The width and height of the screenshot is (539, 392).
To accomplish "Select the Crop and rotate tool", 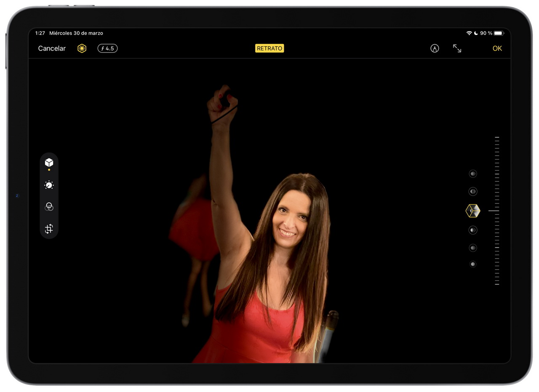I will [49, 229].
